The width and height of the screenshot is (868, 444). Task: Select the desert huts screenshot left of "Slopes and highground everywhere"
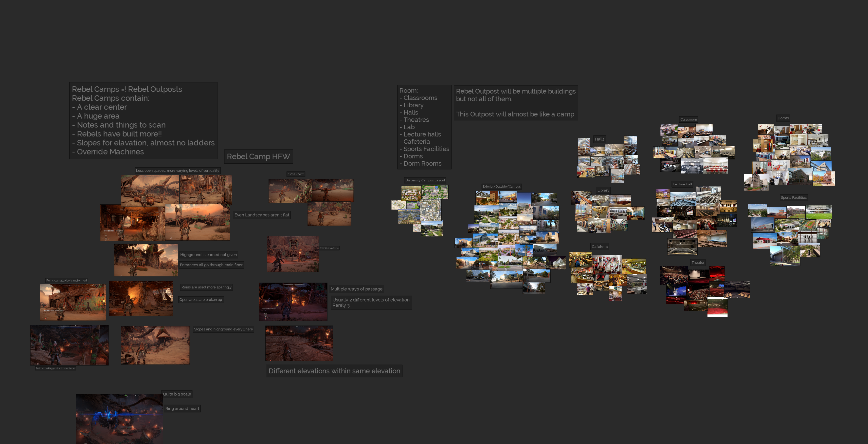[155, 345]
